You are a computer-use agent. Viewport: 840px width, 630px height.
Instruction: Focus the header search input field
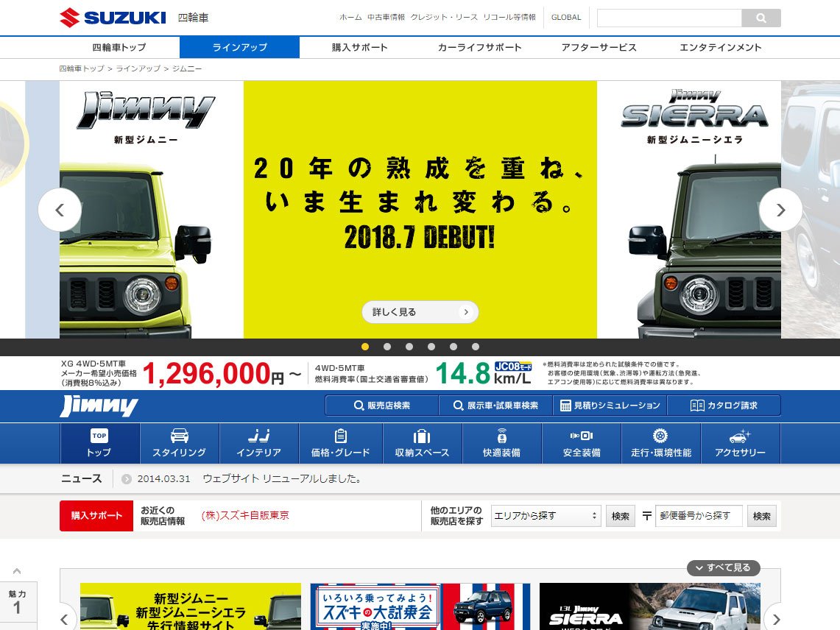pos(669,18)
